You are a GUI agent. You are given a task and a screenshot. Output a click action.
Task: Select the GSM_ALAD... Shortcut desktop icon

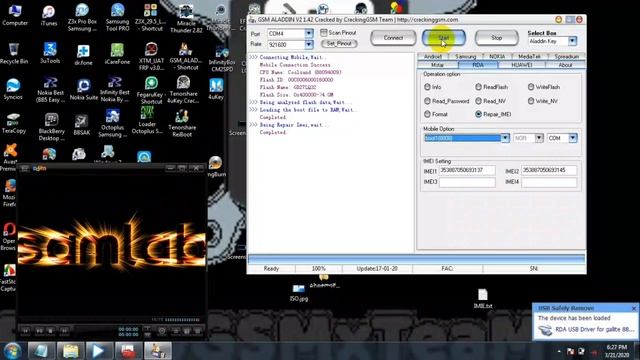pyautogui.click(x=185, y=56)
